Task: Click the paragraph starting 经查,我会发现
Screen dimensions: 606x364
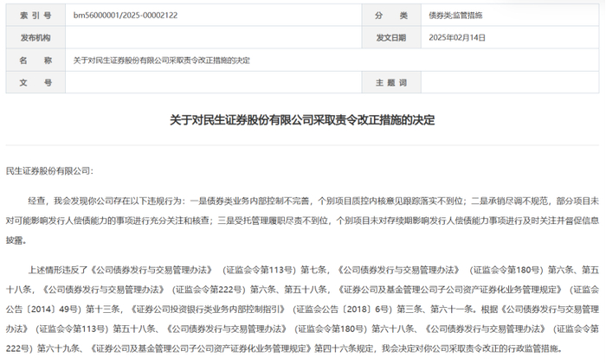Action: pos(302,220)
